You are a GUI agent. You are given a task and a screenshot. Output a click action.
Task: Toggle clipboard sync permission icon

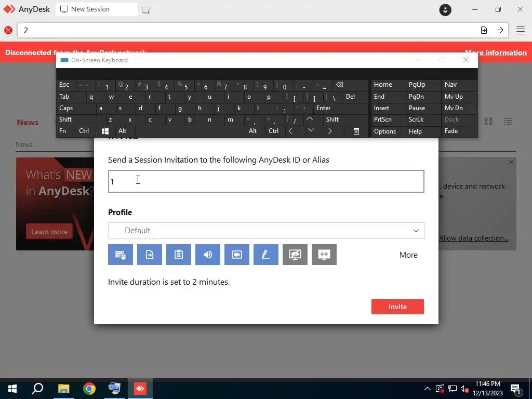tap(179, 255)
